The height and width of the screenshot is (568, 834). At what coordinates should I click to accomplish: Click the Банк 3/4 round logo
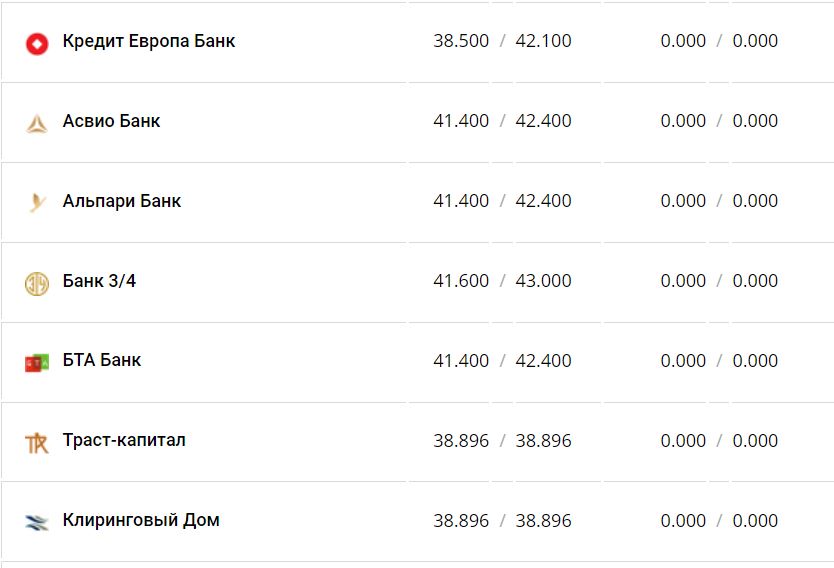point(37,283)
